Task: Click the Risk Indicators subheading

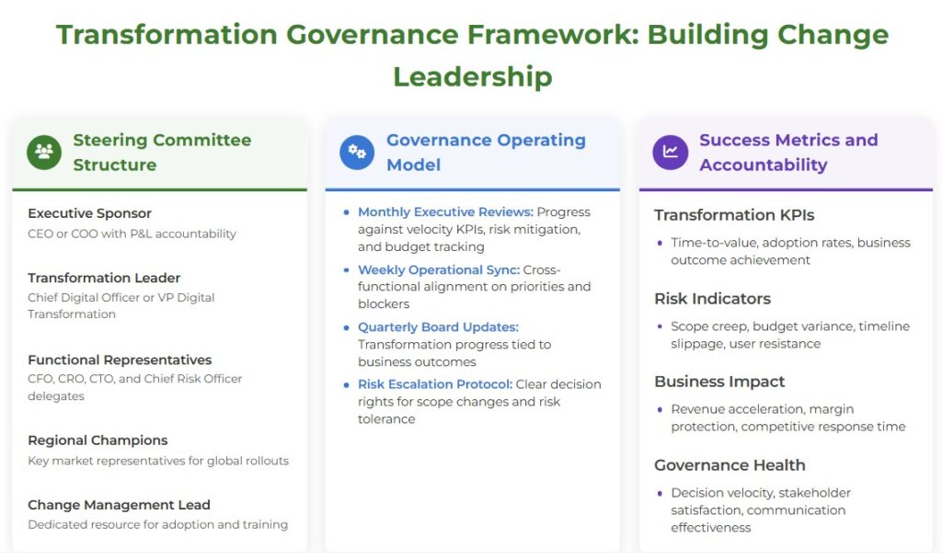Action: pyautogui.click(x=712, y=299)
